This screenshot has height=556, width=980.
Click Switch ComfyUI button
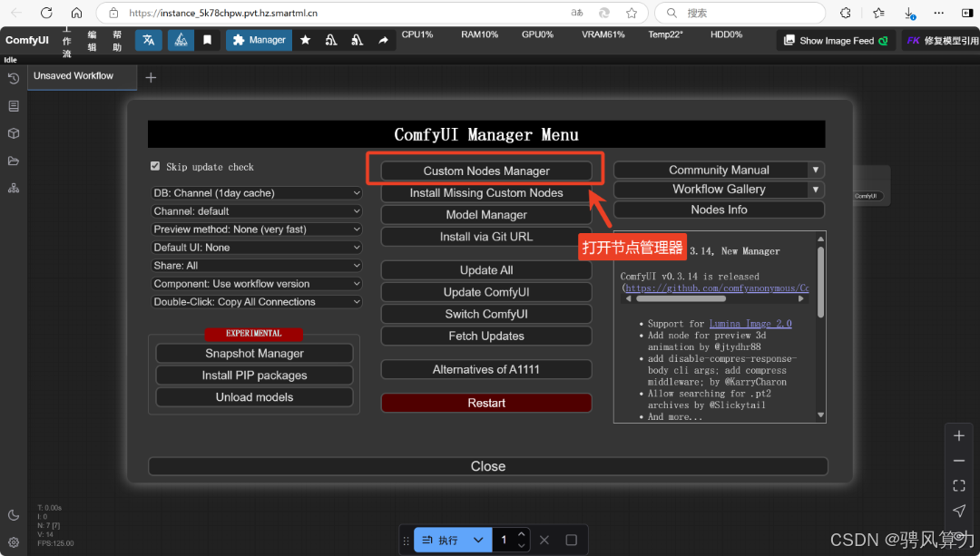(x=486, y=314)
